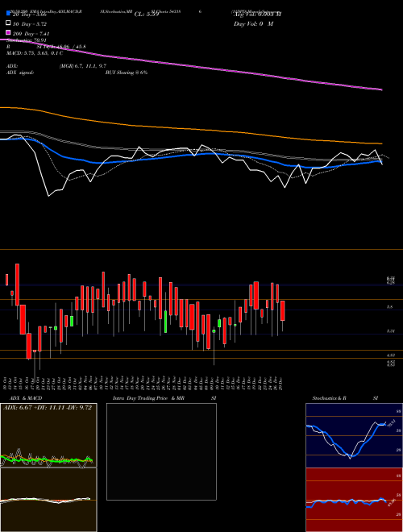Select the '50 Day - 5.72' legend text
Viewport: 403px width, 532px height.
[30, 24]
